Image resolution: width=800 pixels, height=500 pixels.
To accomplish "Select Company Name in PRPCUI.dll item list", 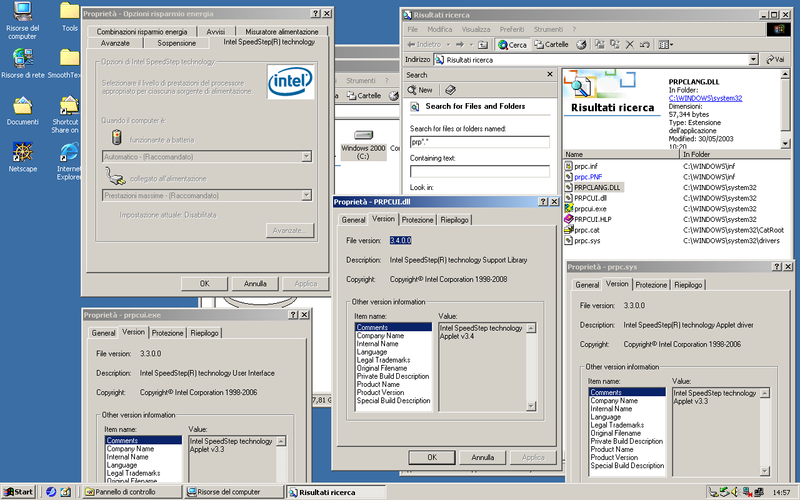I will 380,336.
